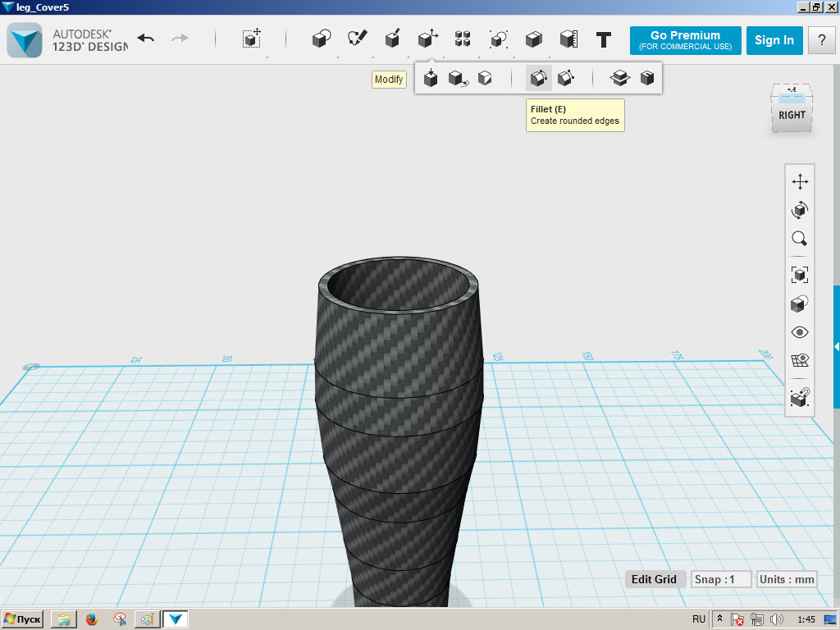Screen dimensions: 840x630
Task: Expand the side panel arrow on right edge
Action: pos(836,347)
